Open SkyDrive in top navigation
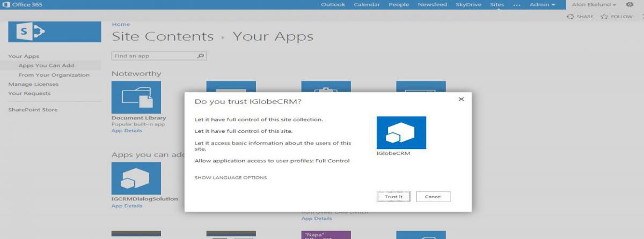The image size is (644, 239). tap(469, 5)
